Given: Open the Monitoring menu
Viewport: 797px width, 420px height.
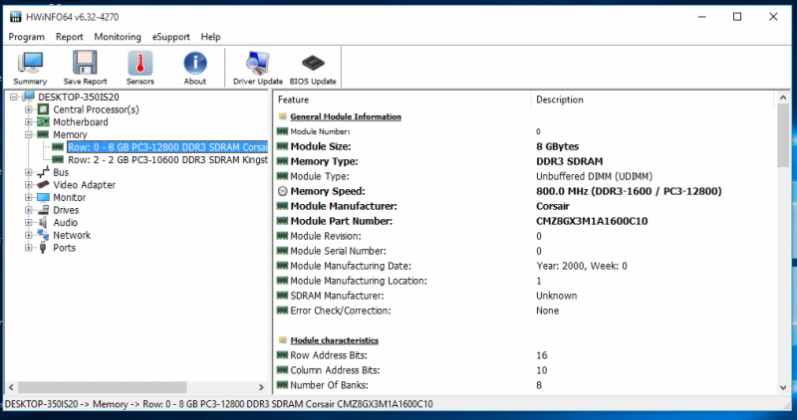Looking at the screenshot, I should (x=117, y=37).
